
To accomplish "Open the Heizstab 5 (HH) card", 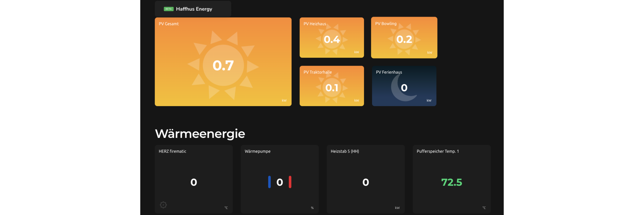I will click(x=366, y=179).
